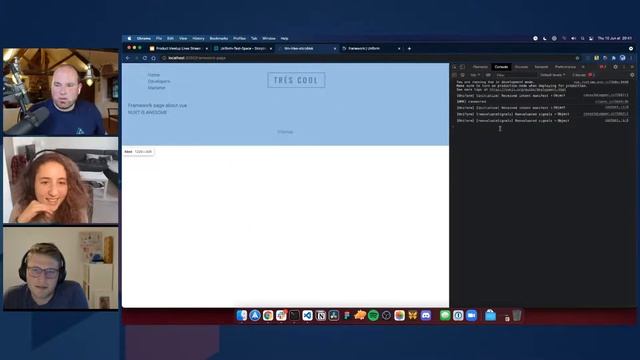Click Chrome profile avatar in toolbar
This screenshot has height=360, width=640.
pos(622,58)
